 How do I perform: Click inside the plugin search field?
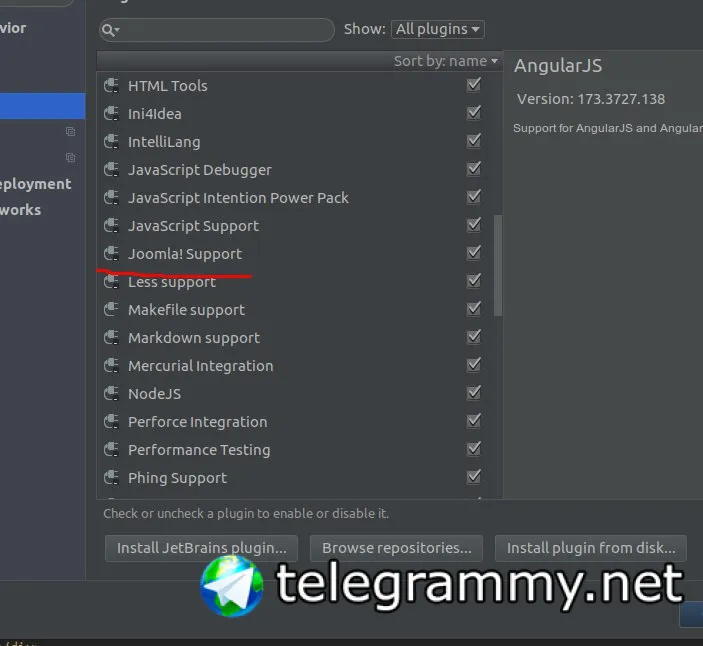[x=217, y=30]
